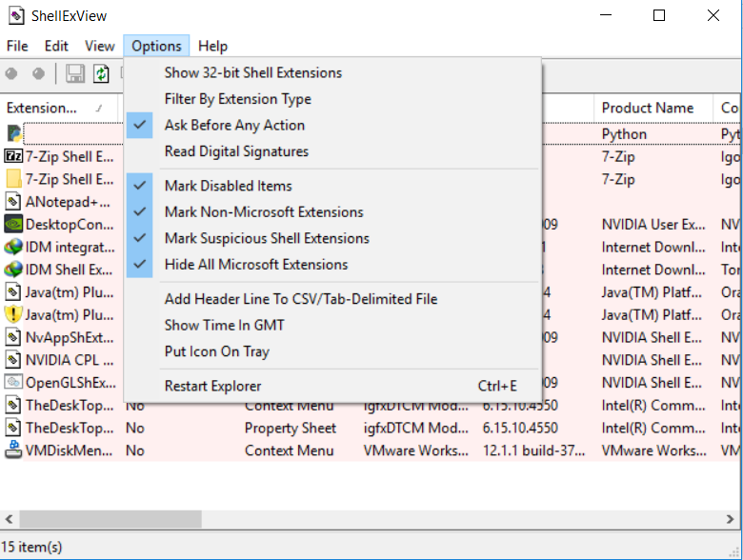Image resolution: width=743 pixels, height=560 pixels.
Task: Click the Refresh toolbar icon
Action: [x=101, y=74]
